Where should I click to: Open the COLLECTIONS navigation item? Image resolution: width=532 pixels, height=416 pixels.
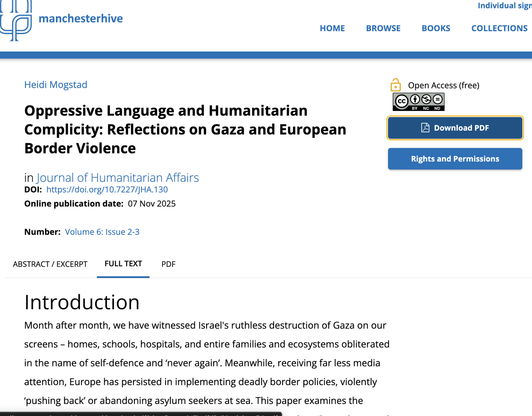coord(499,28)
